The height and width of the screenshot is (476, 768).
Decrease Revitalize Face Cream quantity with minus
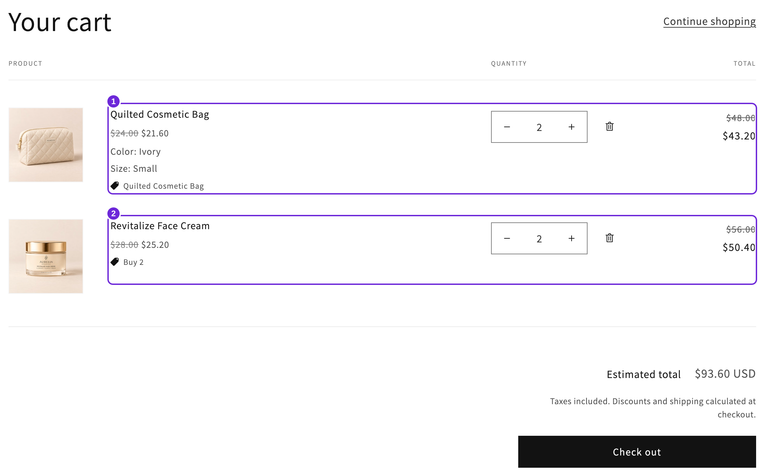click(x=507, y=238)
